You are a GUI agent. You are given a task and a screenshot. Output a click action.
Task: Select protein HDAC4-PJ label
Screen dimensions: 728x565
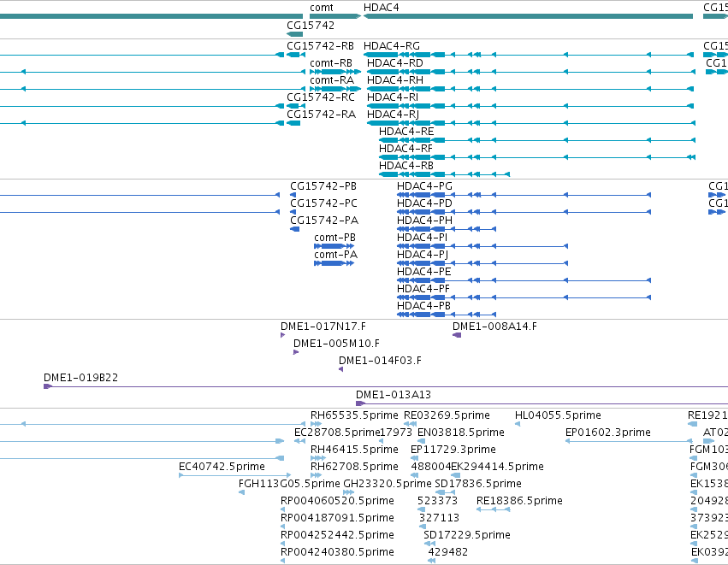423,255
